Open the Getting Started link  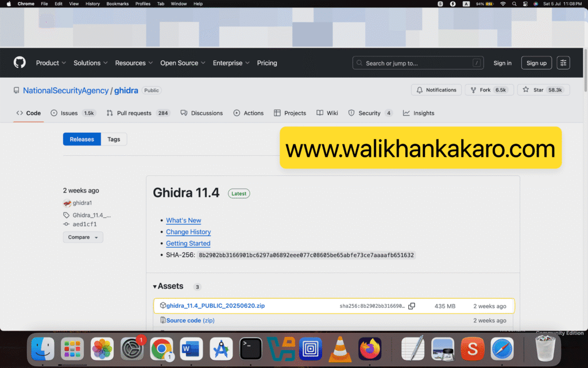pos(188,243)
